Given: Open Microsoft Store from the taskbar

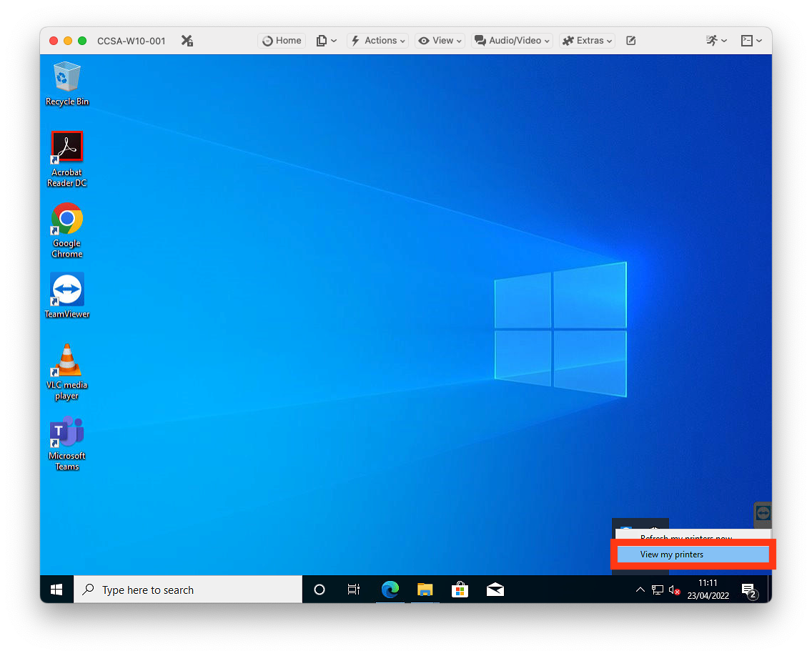Looking at the screenshot, I should pyautogui.click(x=460, y=590).
